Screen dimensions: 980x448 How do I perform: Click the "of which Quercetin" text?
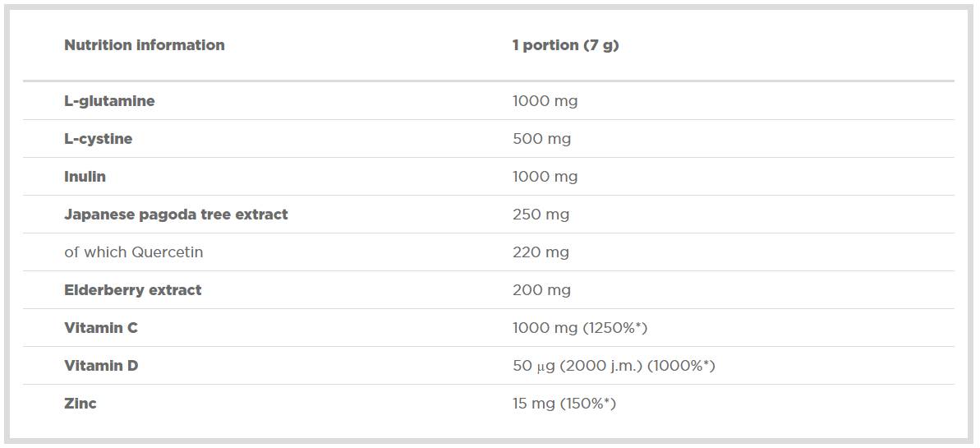pyautogui.click(x=133, y=252)
